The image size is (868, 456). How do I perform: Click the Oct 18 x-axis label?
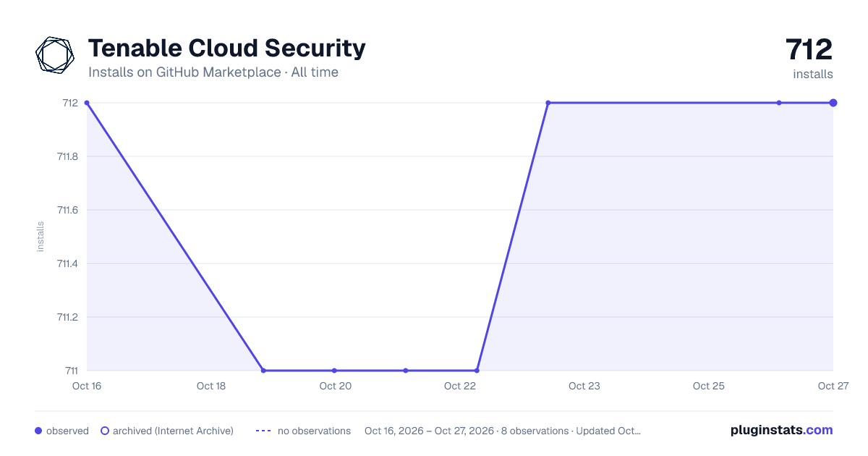tap(211, 386)
